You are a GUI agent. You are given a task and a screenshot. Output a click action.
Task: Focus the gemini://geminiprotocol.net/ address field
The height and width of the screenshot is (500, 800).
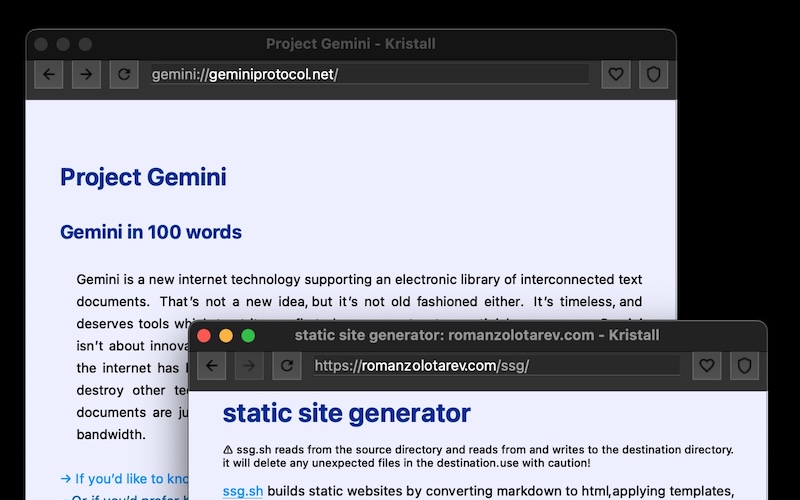tap(368, 74)
